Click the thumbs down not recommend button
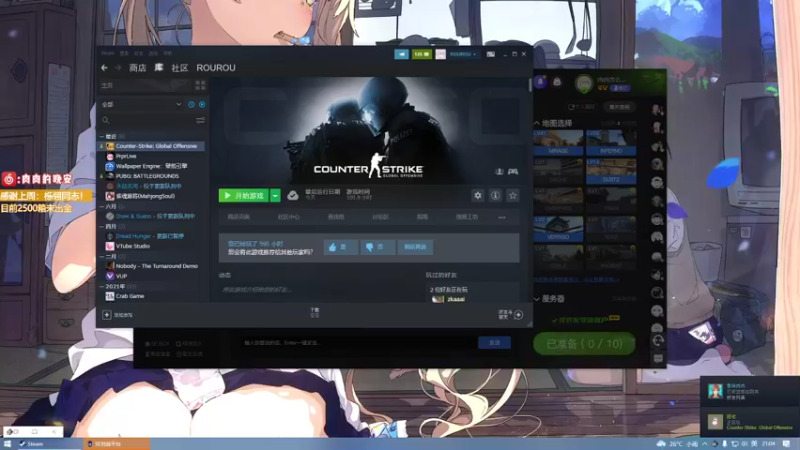Screen dimensions: 800x450 tap(378, 247)
